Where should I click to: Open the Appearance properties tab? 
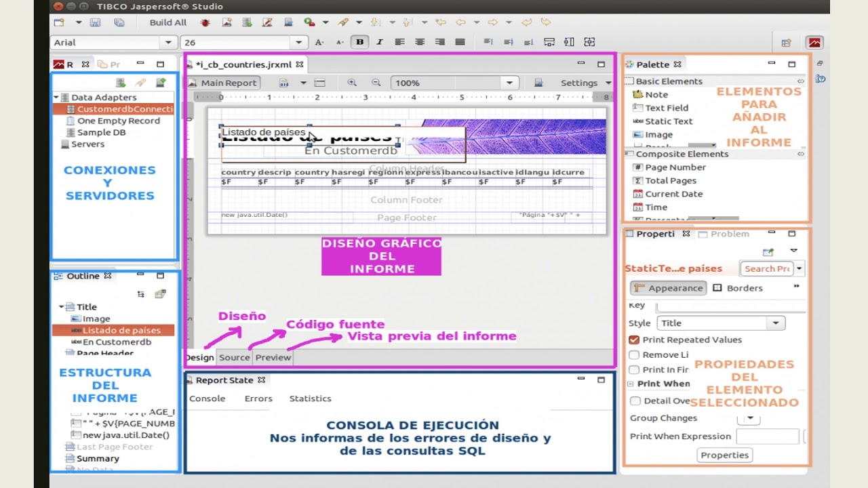point(668,288)
